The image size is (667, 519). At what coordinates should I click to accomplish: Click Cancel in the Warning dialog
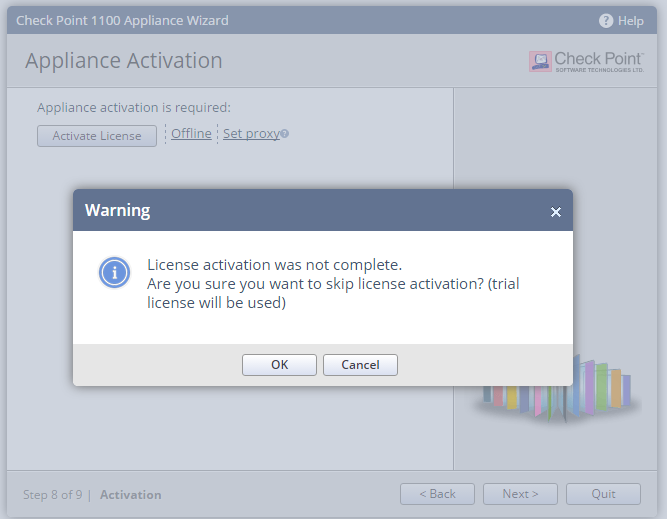point(360,365)
